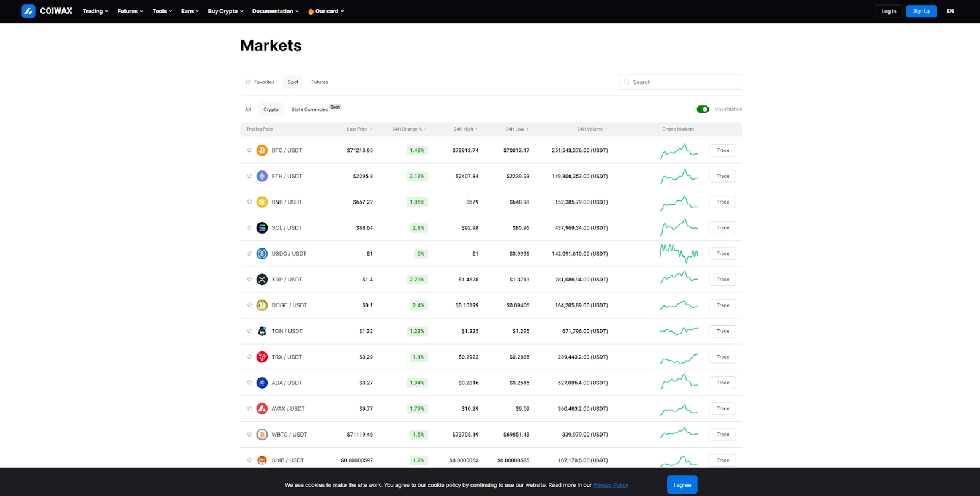The width and height of the screenshot is (980, 496).
Task: Switch to the Favorites tab
Action: (x=260, y=82)
